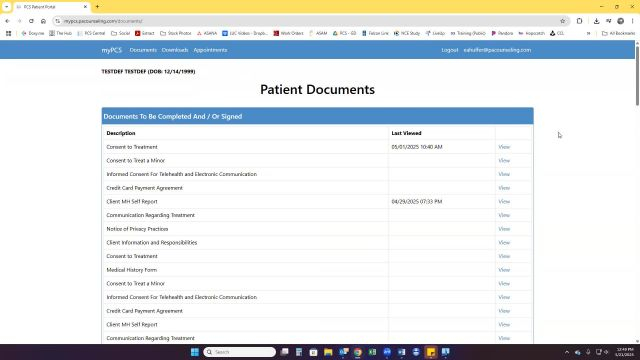This screenshot has width=640, height=360.
Task: Go back using the browser back arrow
Action: point(7,21)
